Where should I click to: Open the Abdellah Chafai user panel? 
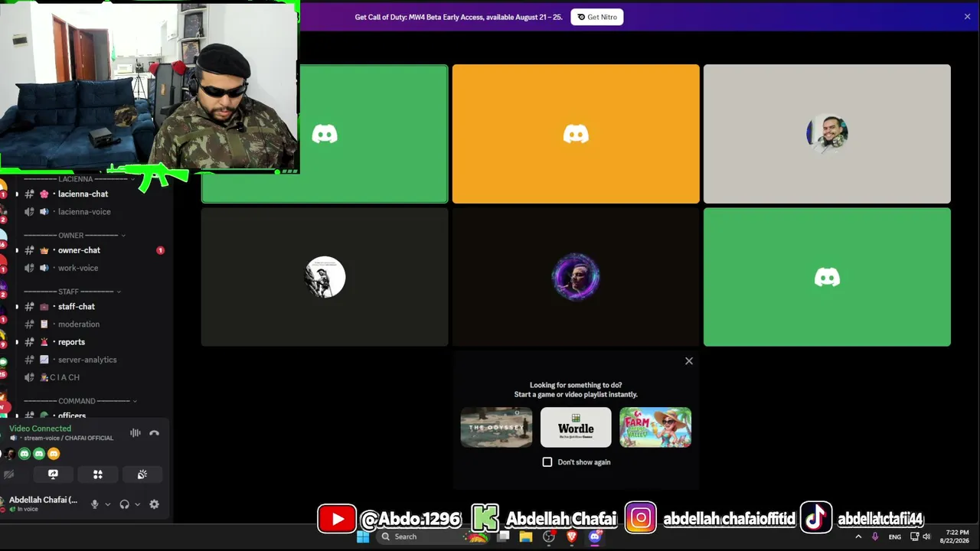42,504
